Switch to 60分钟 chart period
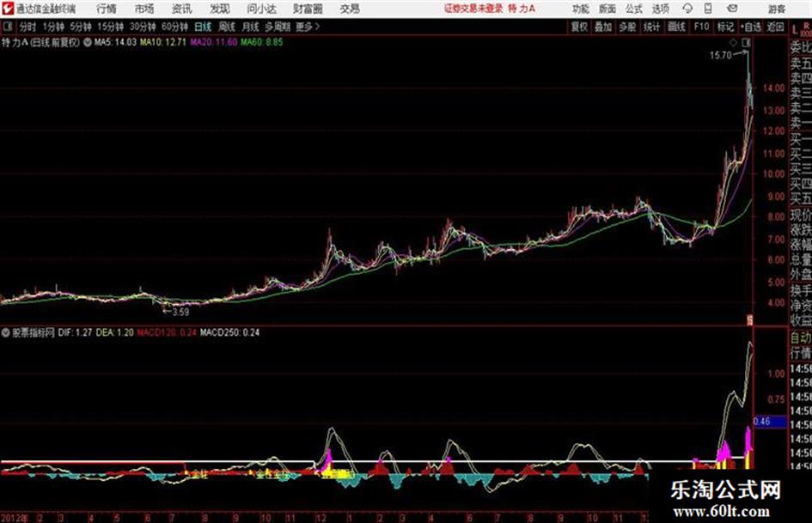Image resolution: width=812 pixels, height=523 pixels. pyautogui.click(x=175, y=27)
